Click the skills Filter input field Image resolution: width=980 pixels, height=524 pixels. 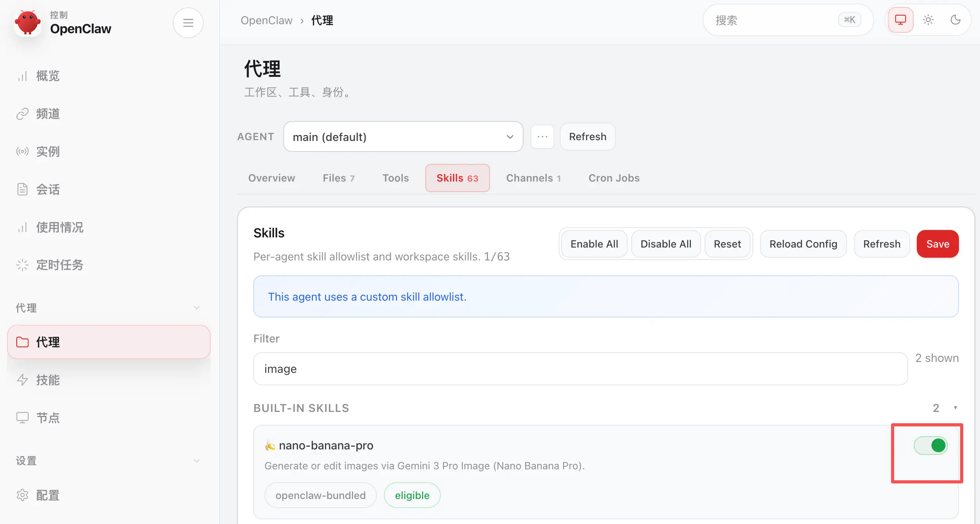[x=580, y=369]
